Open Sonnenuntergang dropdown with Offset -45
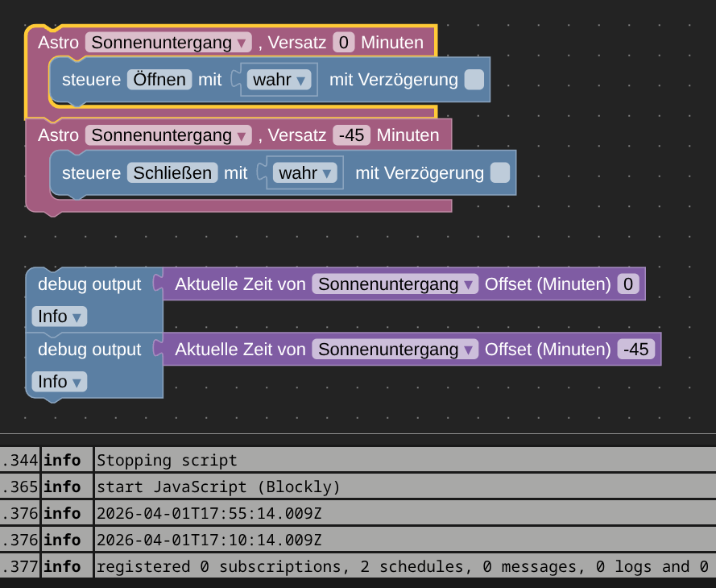 click(x=395, y=350)
